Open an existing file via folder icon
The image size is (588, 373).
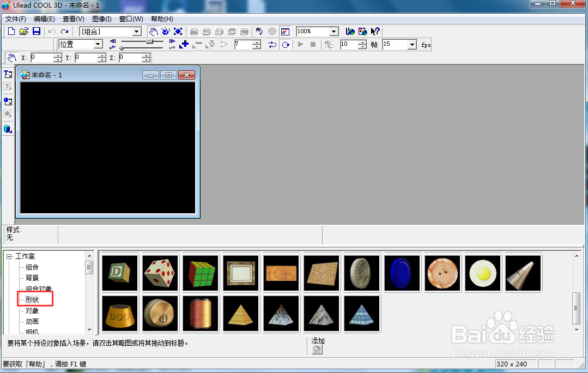[x=24, y=32]
